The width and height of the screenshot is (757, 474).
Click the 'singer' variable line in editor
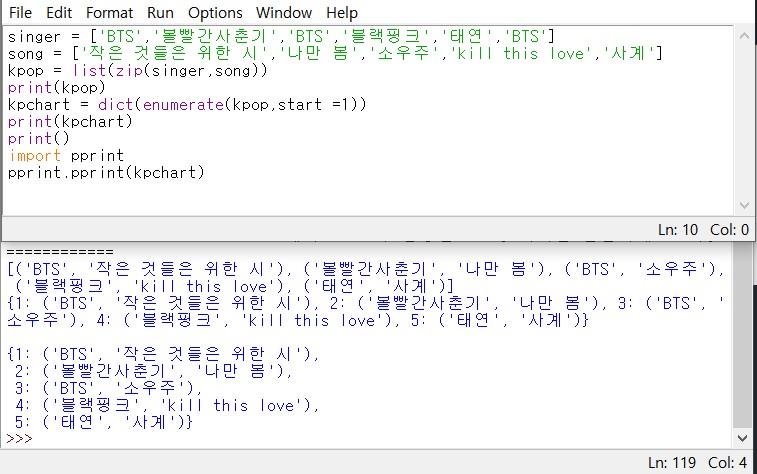pyautogui.click(x=281, y=37)
